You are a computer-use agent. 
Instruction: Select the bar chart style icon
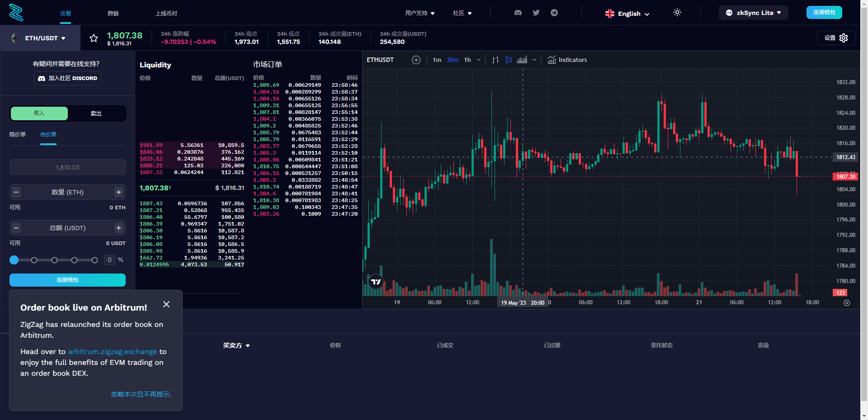pyautogui.click(x=495, y=60)
